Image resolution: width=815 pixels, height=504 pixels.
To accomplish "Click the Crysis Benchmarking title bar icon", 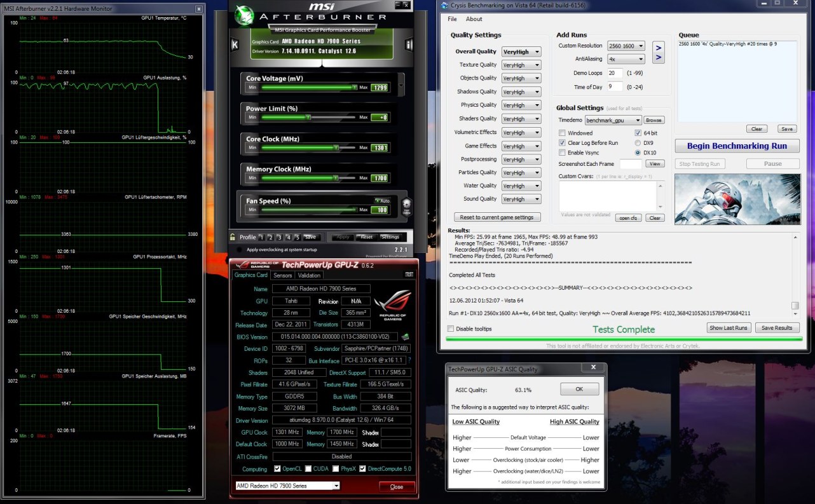I will [x=446, y=4].
